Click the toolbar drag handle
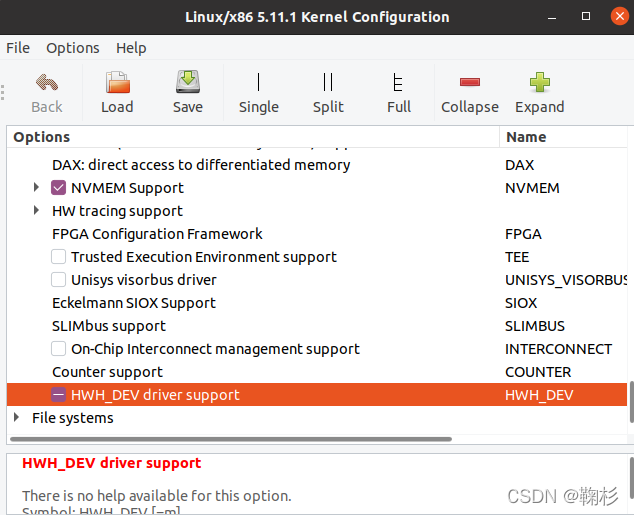This screenshot has width=634, height=515. click(x=3, y=93)
